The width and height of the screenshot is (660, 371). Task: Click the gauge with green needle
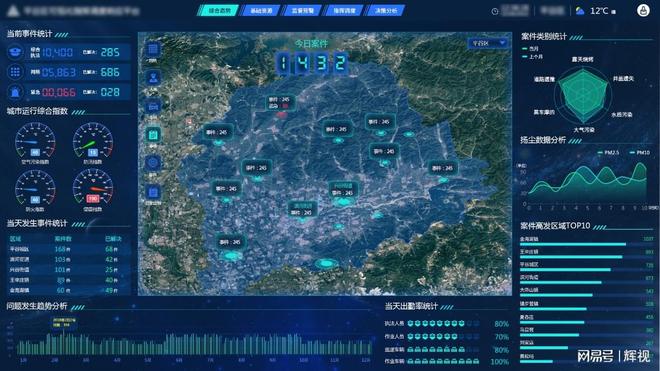[x=93, y=143]
